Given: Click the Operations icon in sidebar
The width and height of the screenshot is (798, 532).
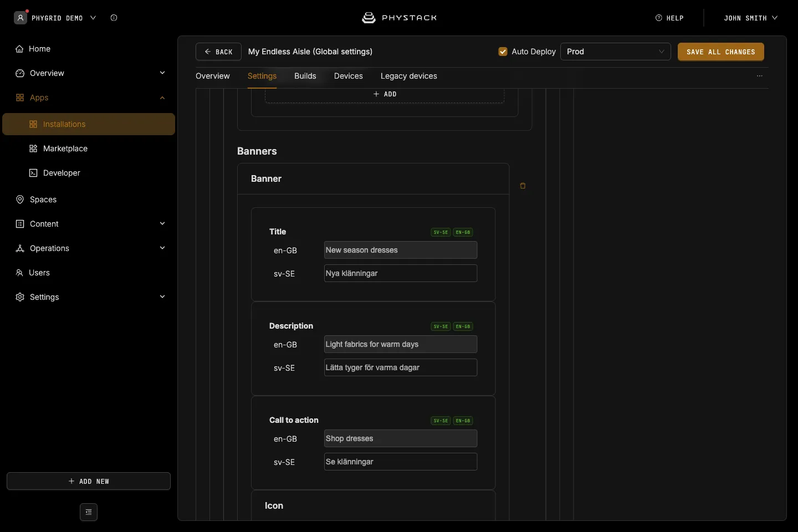Looking at the screenshot, I should [20, 248].
